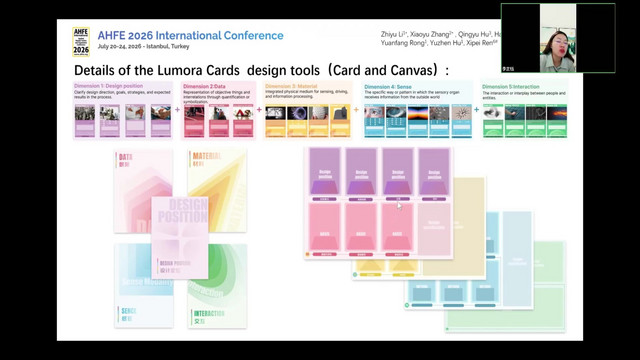Select the green INTERACTION card cover
The image size is (640, 360).
point(217,286)
